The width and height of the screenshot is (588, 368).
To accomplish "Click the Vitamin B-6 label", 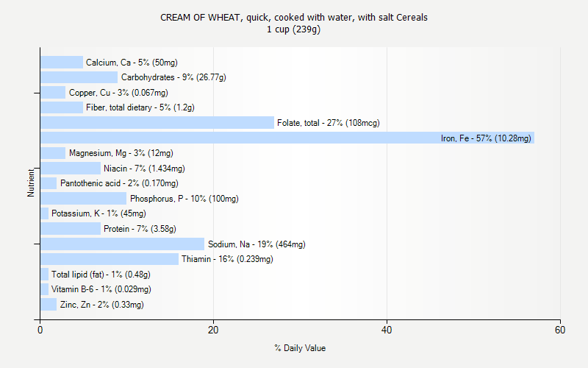I will 101,289.
